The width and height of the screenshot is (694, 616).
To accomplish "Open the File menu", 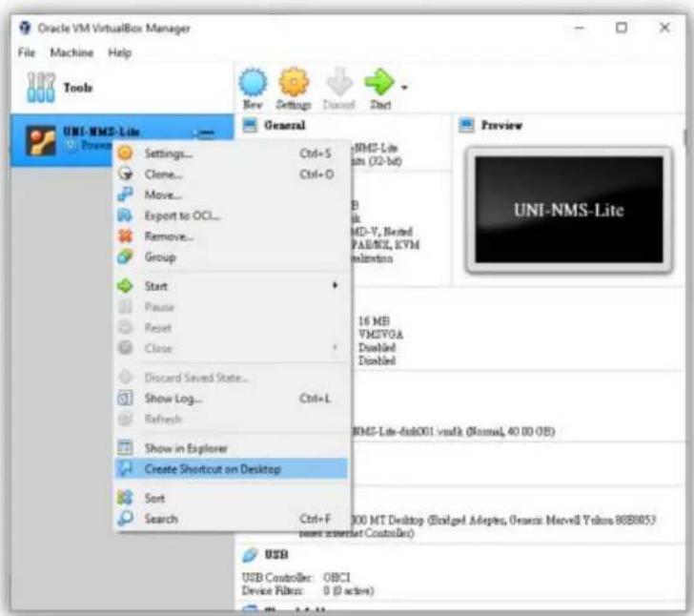I will tap(27, 52).
